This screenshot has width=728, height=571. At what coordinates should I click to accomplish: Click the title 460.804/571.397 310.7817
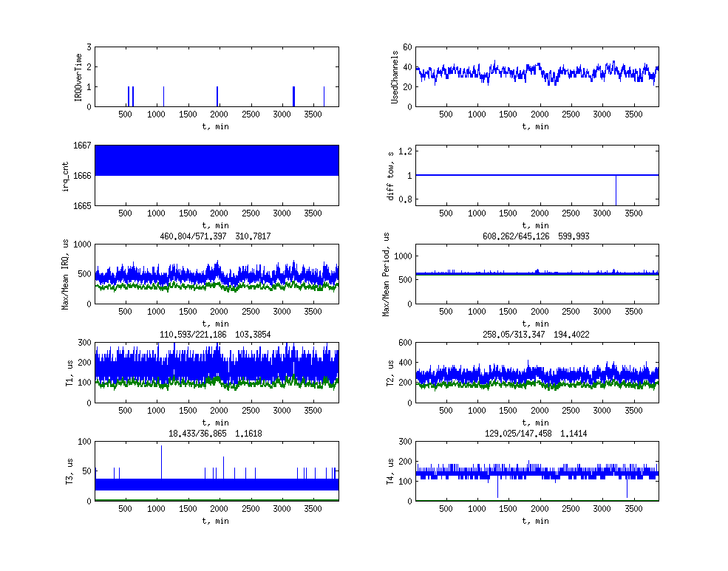[215, 236]
